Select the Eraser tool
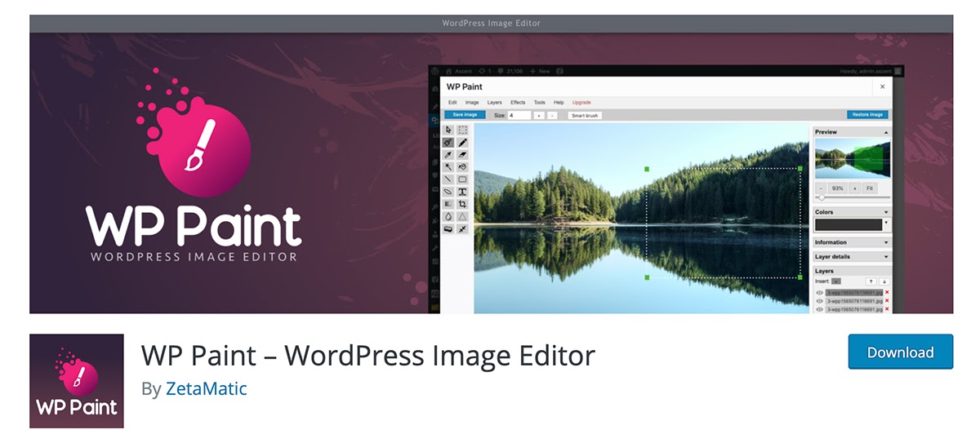 pos(462,154)
